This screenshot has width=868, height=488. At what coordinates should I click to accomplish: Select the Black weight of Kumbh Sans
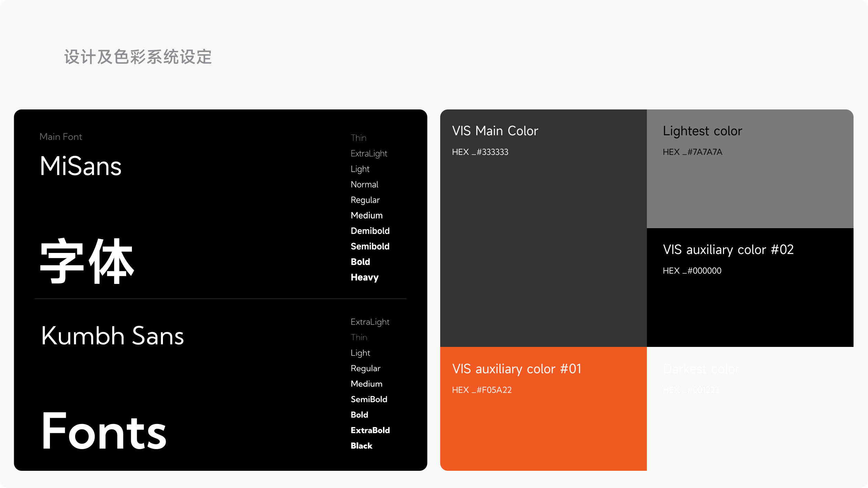tap(361, 446)
